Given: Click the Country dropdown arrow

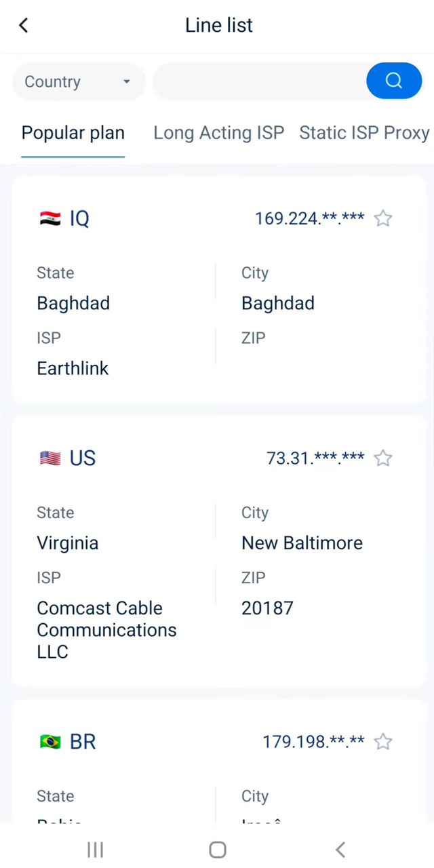Looking at the screenshot, I should (x=126, y=82).
